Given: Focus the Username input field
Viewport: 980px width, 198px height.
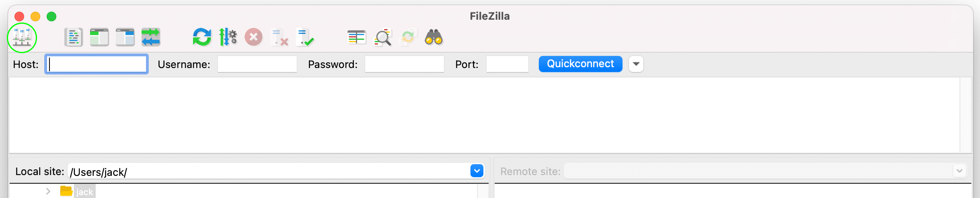Looking at the screenshot, I should 257,64.
